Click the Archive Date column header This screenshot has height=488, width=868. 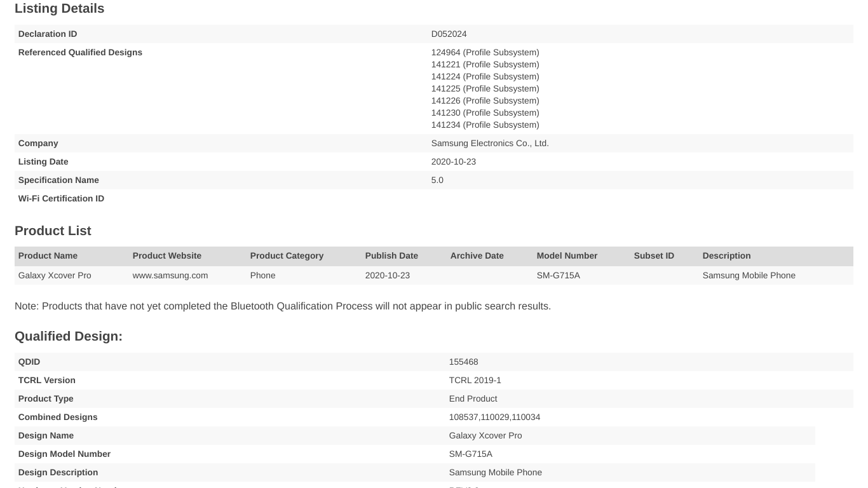pos(477,255)
